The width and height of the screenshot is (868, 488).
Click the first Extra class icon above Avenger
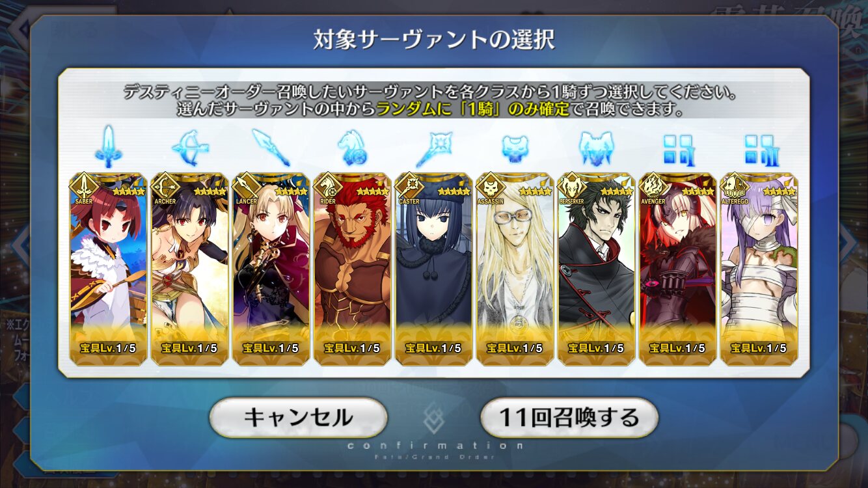coord(677,149)
